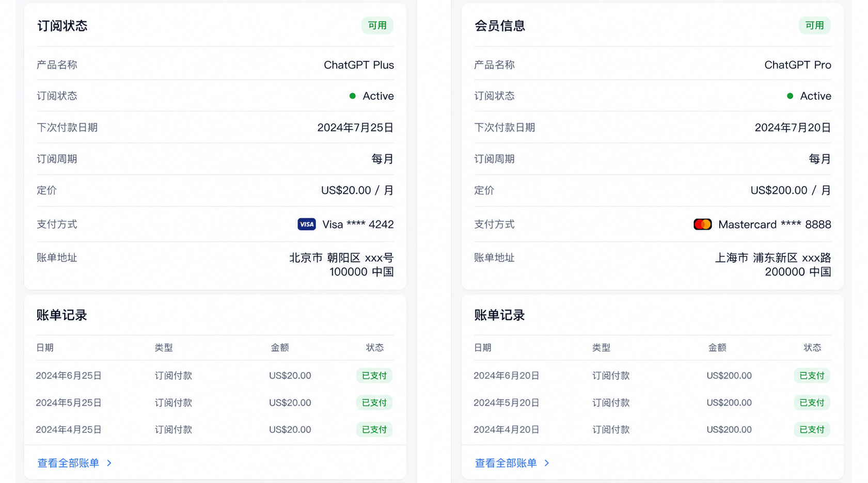Image resolution: width=868 pixels, height=483 pixels.
Task: Open 查看全部账单 link under ChatGPT Plus card
Action: point(68,463)
